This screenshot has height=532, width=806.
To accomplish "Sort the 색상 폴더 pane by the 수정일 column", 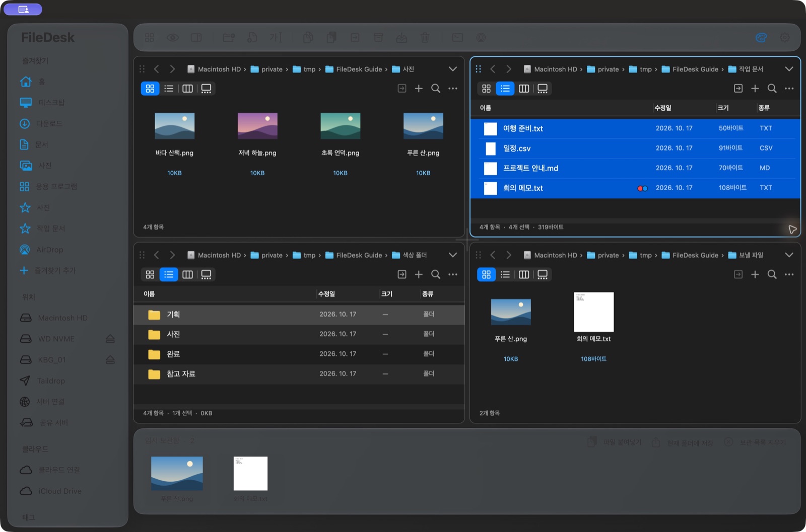I will [326, 294].
